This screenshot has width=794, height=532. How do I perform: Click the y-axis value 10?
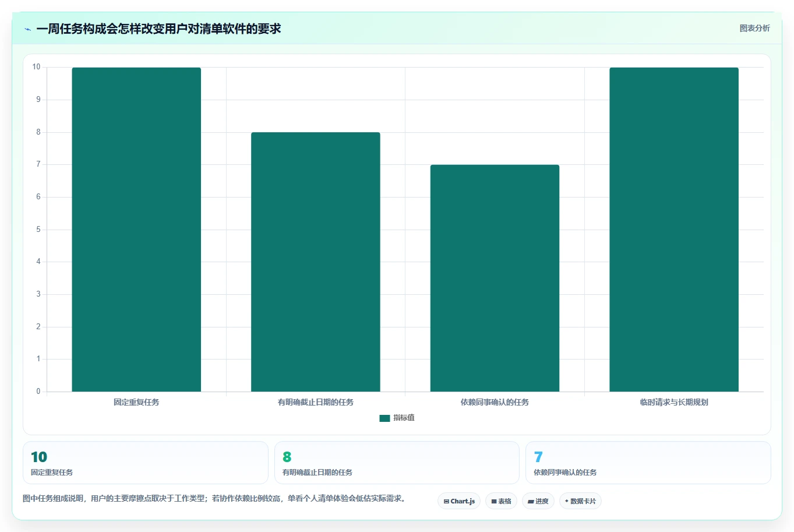click(x=36, y=67)
